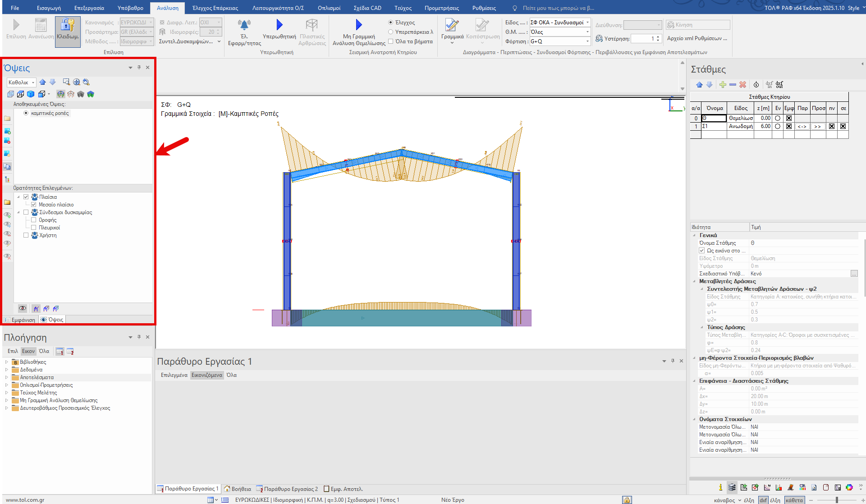Click the blue solid cube view icon

click(x=31, y=94)
